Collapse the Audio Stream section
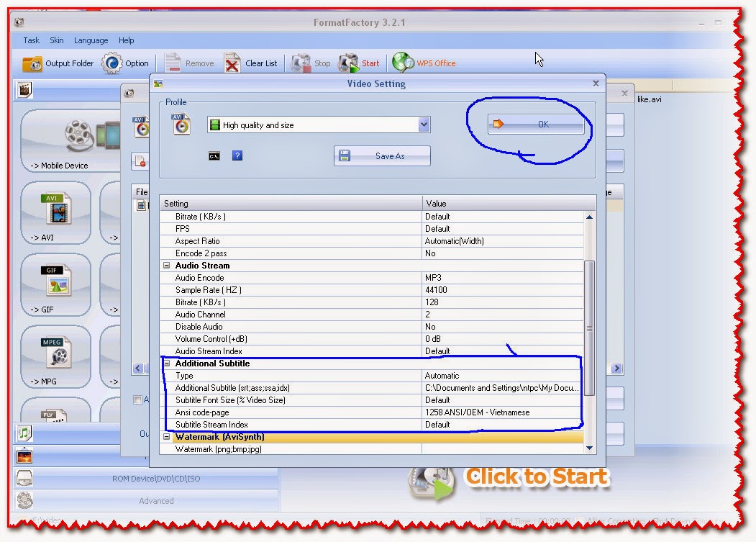The height and width of the screenshot is (542, 756). [166, 266]
